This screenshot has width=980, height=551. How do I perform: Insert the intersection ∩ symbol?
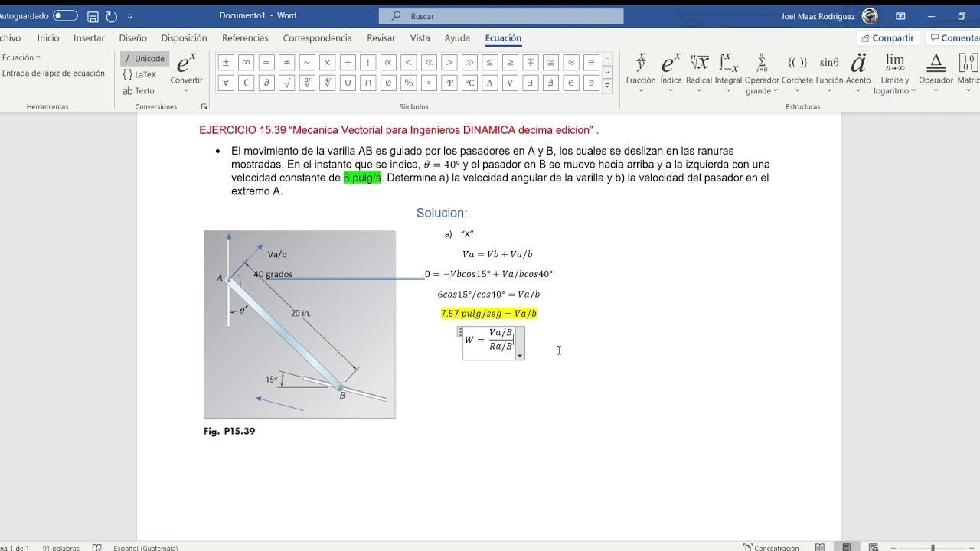367,83
